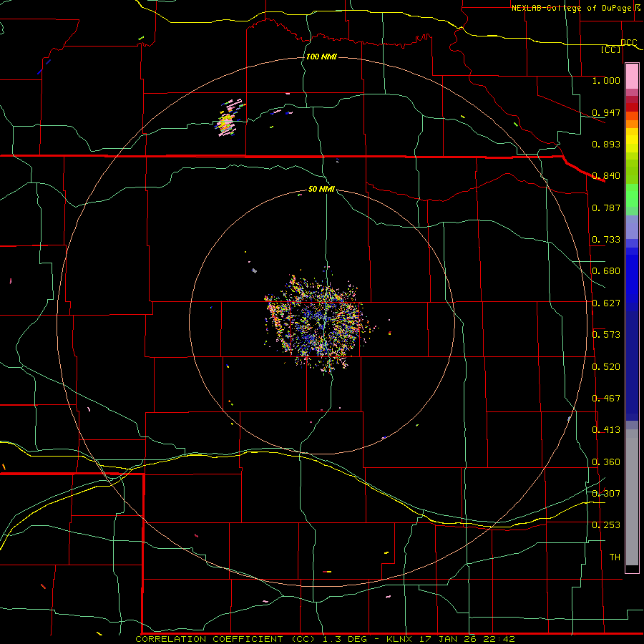This screenshot has height=644, width=644.
Task: Select the 0.840 scale value
Action: [606, 176]
